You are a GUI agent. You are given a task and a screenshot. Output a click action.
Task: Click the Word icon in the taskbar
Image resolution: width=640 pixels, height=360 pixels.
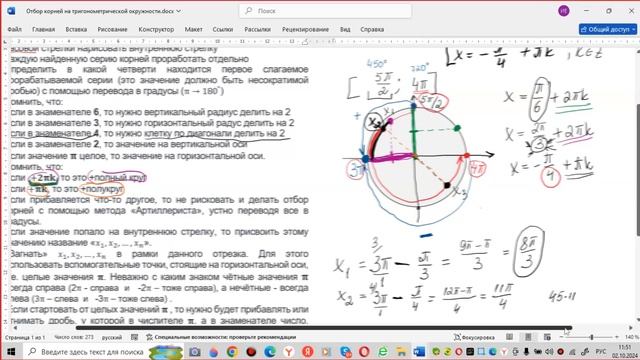419,351
